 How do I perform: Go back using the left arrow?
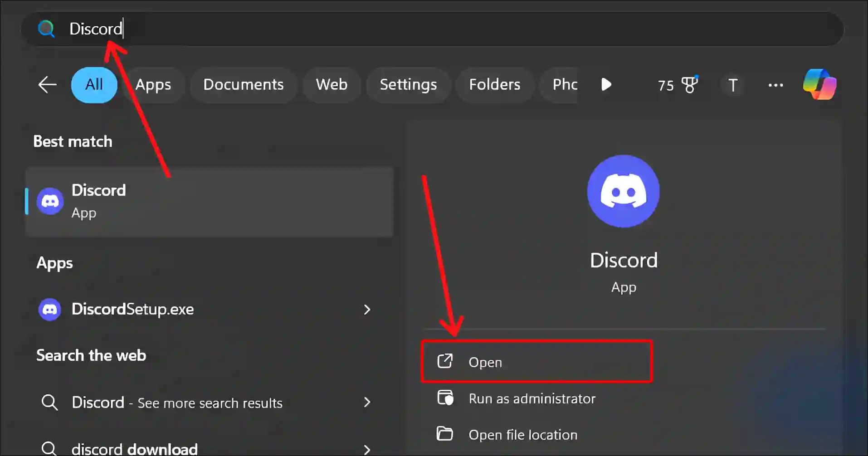(x=47, y=85)
